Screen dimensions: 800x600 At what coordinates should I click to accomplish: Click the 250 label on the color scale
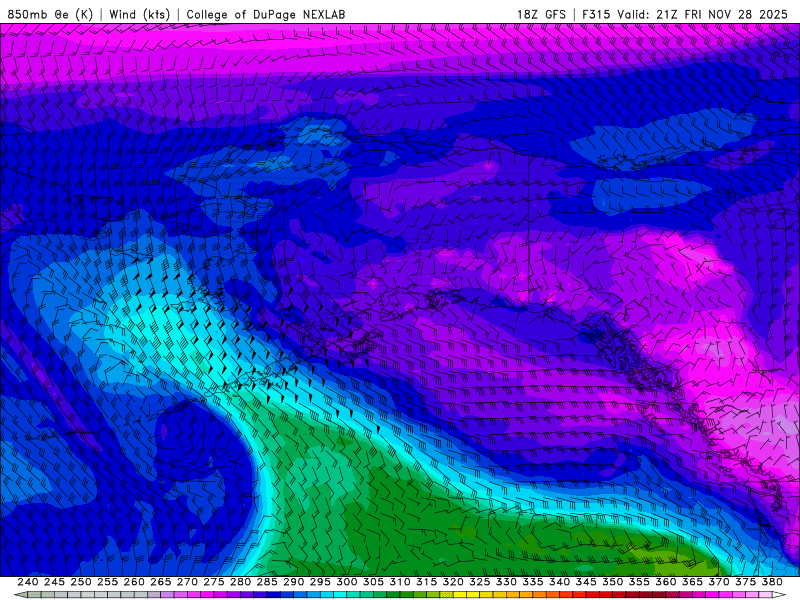point(81,582)
